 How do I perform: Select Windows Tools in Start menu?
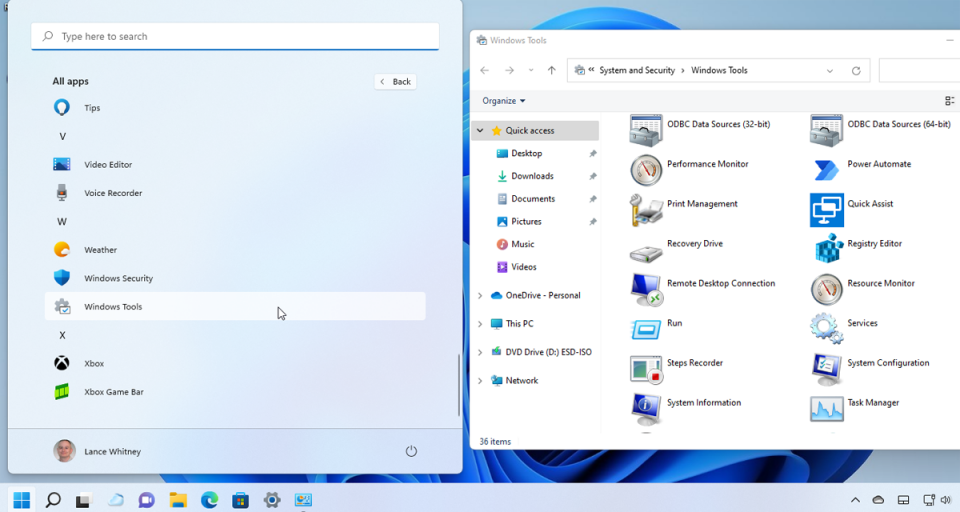[234, 306]
